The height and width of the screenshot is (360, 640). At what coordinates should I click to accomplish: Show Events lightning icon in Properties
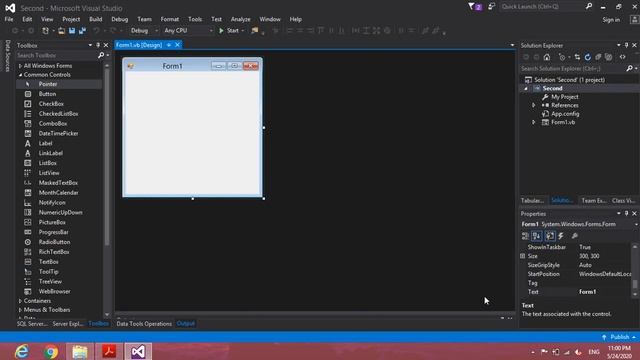pyautogui.click(x=561, y=236)
